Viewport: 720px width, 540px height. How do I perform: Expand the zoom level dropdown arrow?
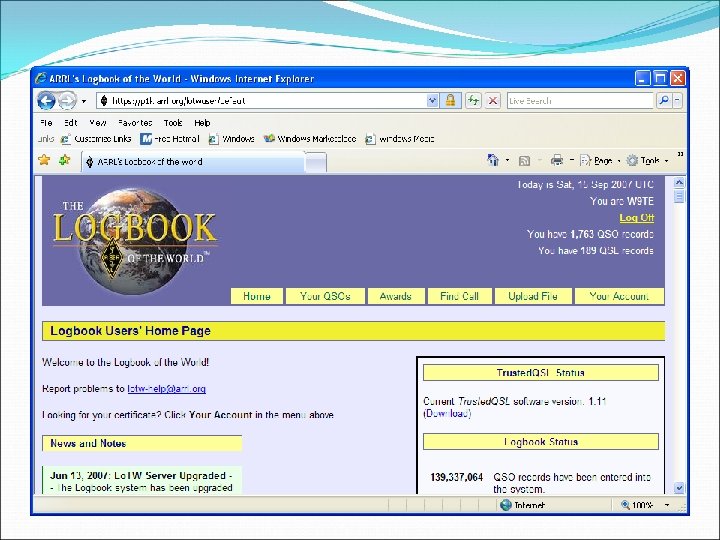667,505
